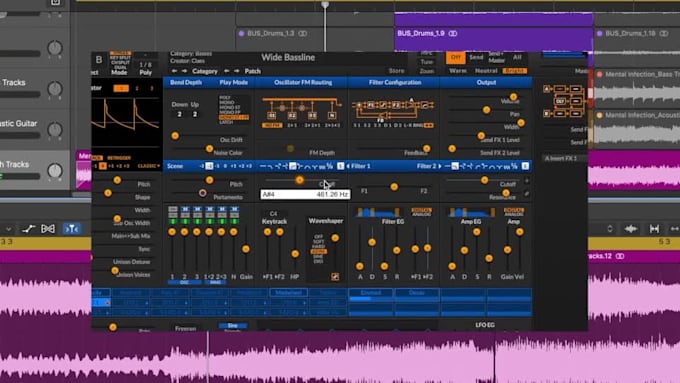Mute noise channel N in mixer
This screenshot has width=680, height=383.
click(x=234, y=209)
